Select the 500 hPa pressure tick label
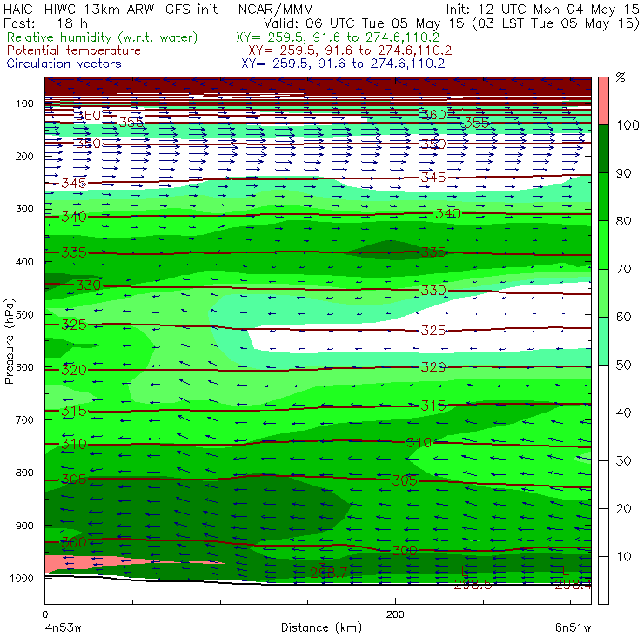This screenshot has height=644, width=644. [24, 314]
